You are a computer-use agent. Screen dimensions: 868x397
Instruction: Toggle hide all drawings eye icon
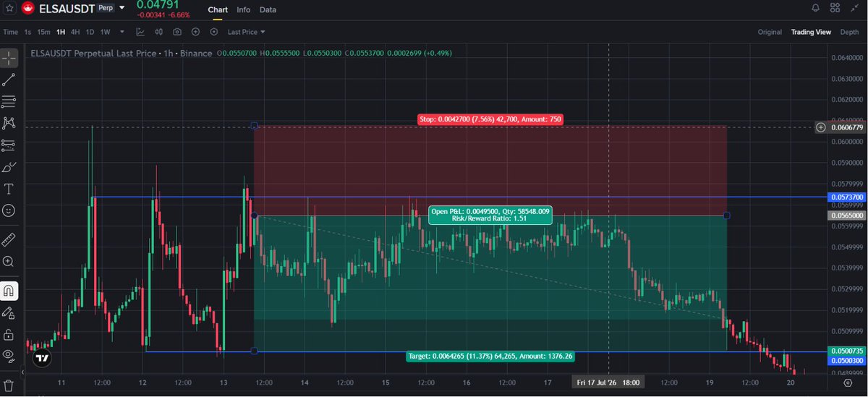pyautogui.click(x=9, y=355)
